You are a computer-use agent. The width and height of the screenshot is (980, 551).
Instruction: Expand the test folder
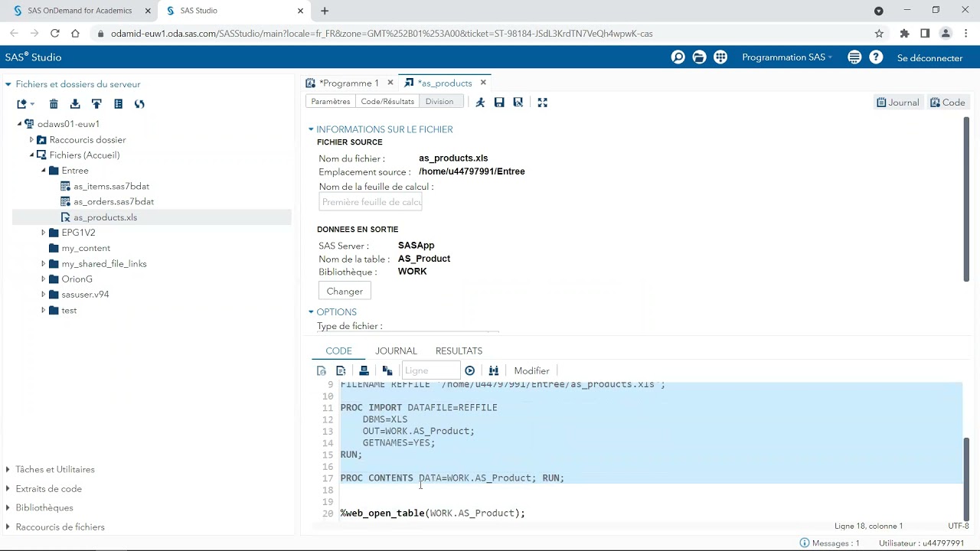(44, 311)
